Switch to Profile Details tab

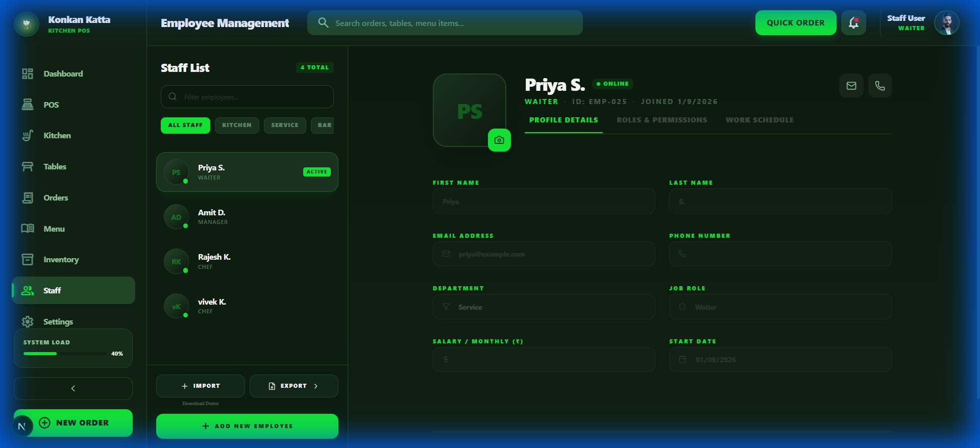(563, 120)
